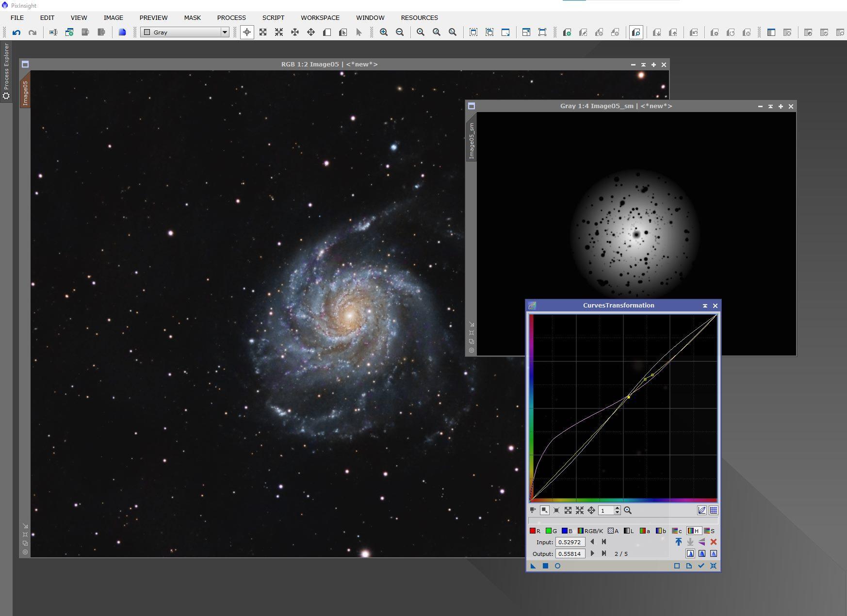The height and width of the screenshot is (616, 847).
Task: Click the Image05_sm window icon menu
Action: click(472, 106)
